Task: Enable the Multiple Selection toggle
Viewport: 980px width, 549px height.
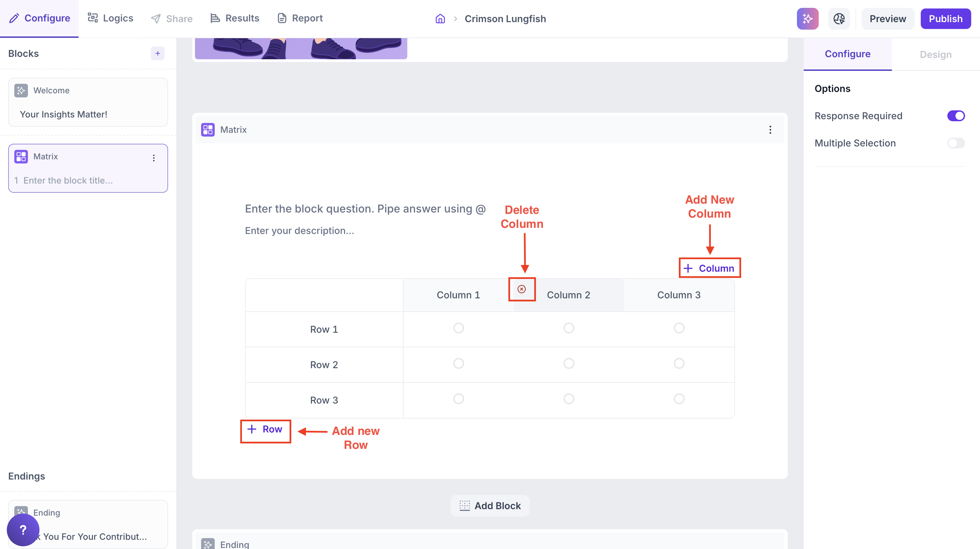Action: tap(955, 143)
